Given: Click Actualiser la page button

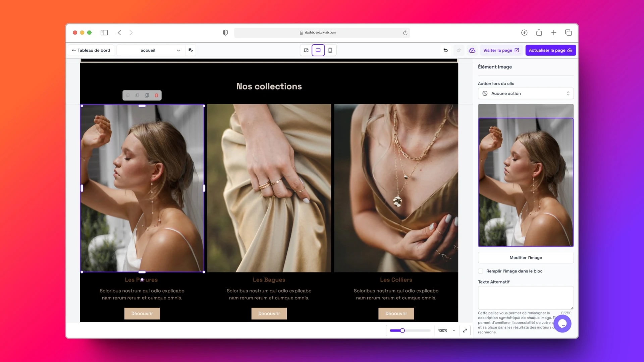Looking at the screenshot, I should point(551,50).
